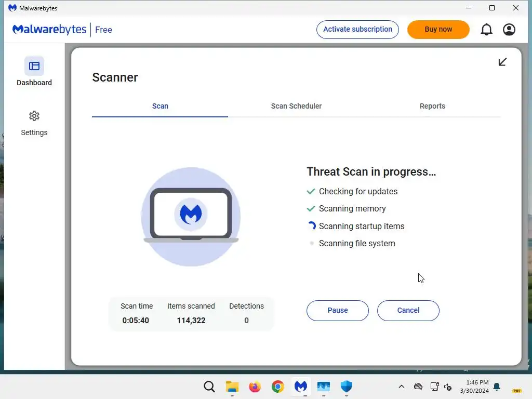The width and height of the screenshot is (532, 399).
Task: Click the 'Scanning startup items' text
Action: click(362, 227)
